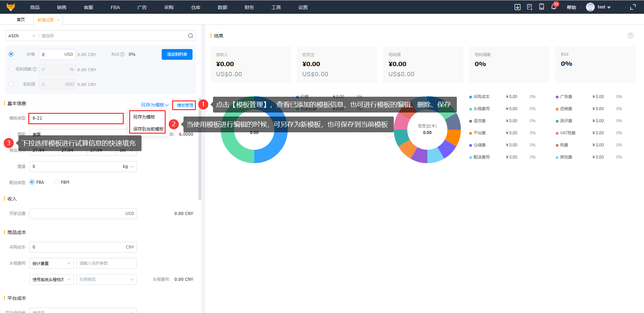Viewport: 644px width, 313px height.
Task: Click the 总收入 summary card
Action: click(x=251, y=64)
